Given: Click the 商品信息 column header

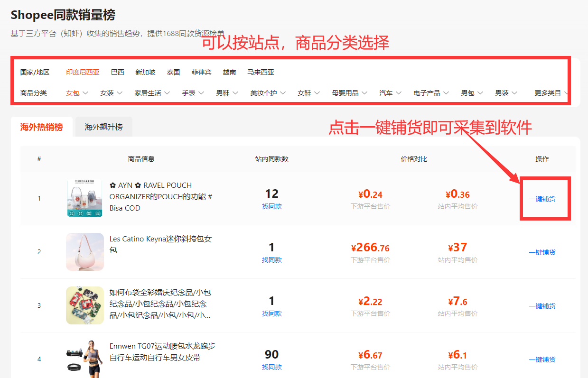Looking at the screenshot, I should [x=141, y=159].
